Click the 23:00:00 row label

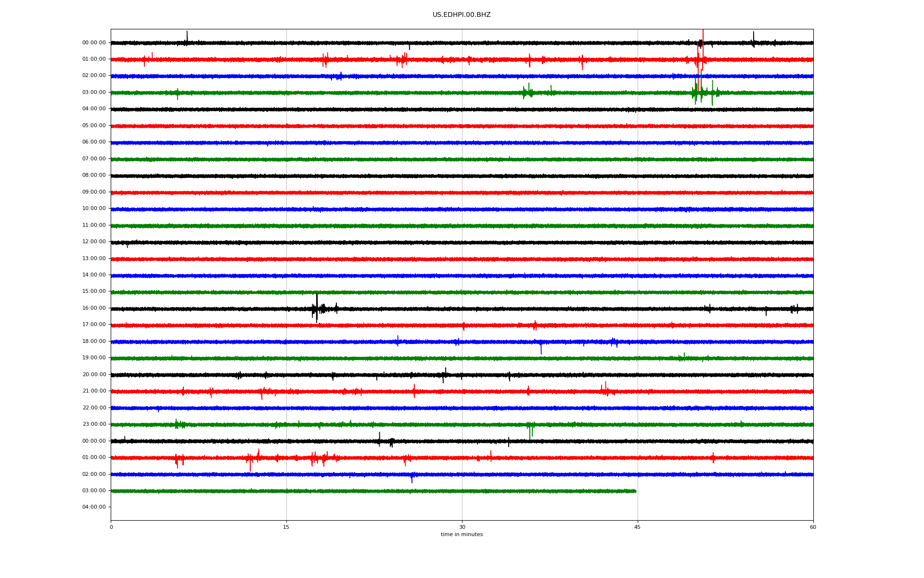tap(94, 424)
